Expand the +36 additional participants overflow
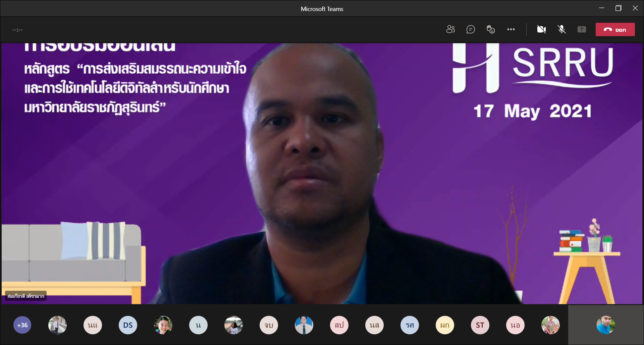The width and height of the screenshot is (644, 345). pos(22,325)
